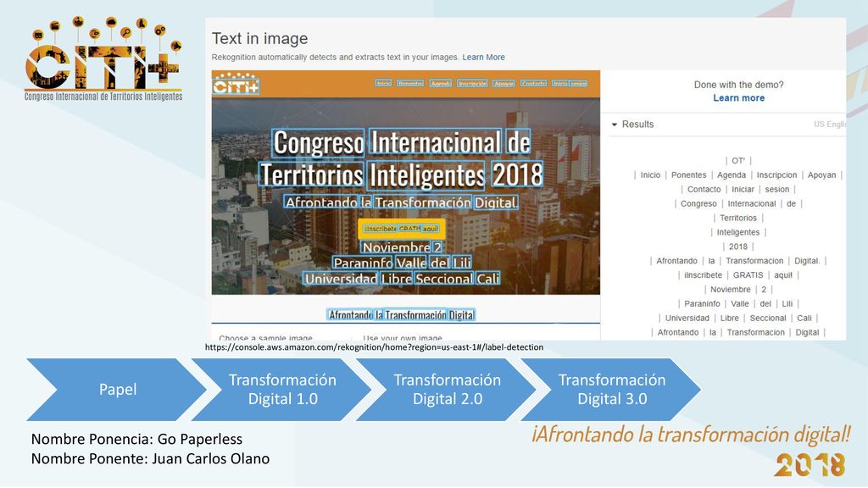Click the Transformación Digital 1.0 arrow
This screenshot has height=488, width=868.
point(282,390)
